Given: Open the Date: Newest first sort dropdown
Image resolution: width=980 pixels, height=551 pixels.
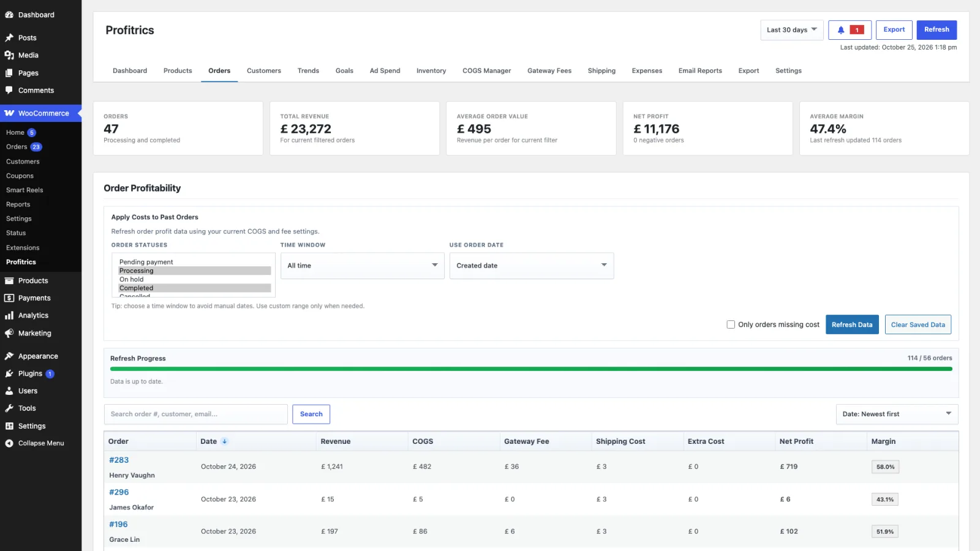Looking at the screenshot, I should [897, 414].
